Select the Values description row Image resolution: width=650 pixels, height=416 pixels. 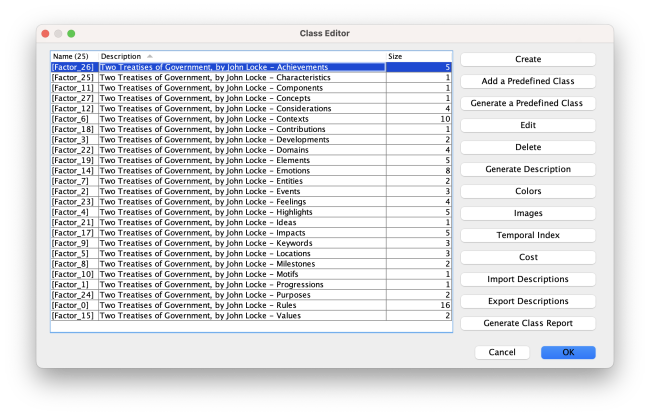[242, 316]
